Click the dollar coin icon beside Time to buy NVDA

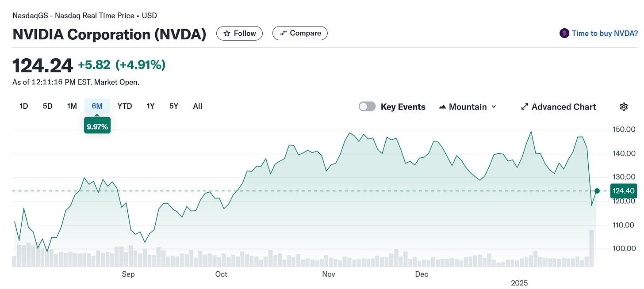pos(564,33)
